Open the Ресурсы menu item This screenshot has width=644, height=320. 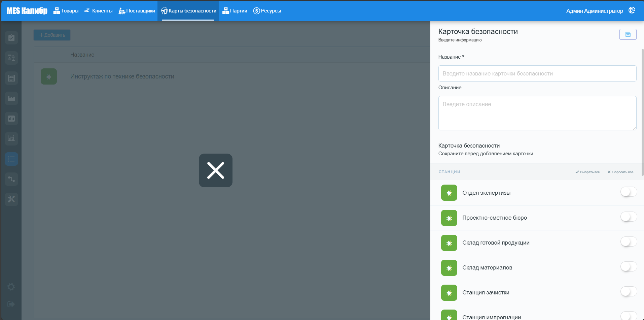point(267,11)
